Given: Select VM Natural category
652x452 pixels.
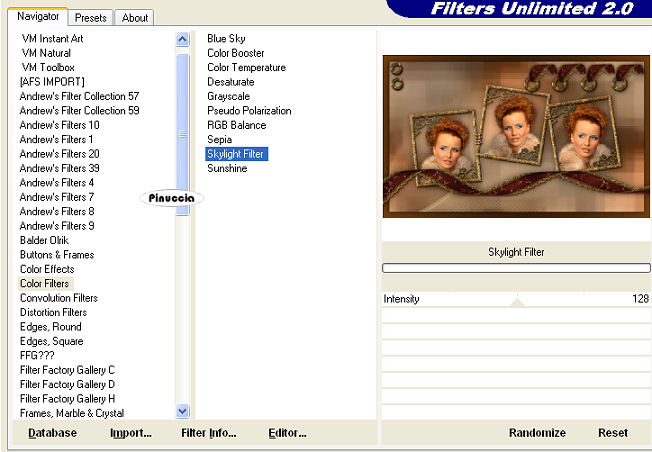Looking at the screenshot, I should (x=46, y=53).
